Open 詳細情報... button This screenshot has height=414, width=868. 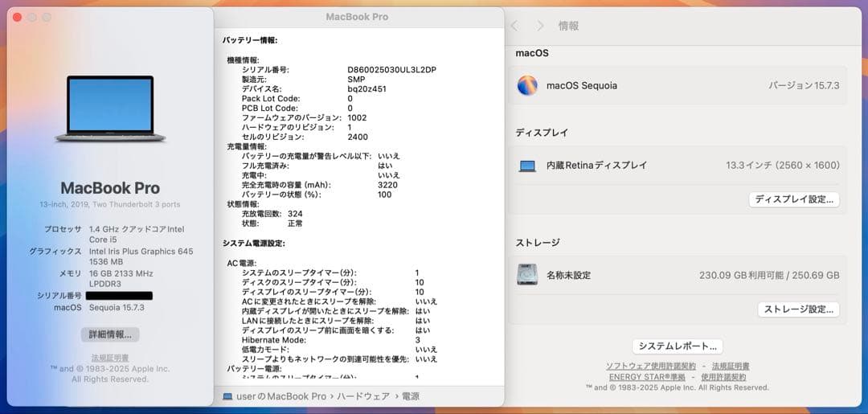click(x=110, y=334)
